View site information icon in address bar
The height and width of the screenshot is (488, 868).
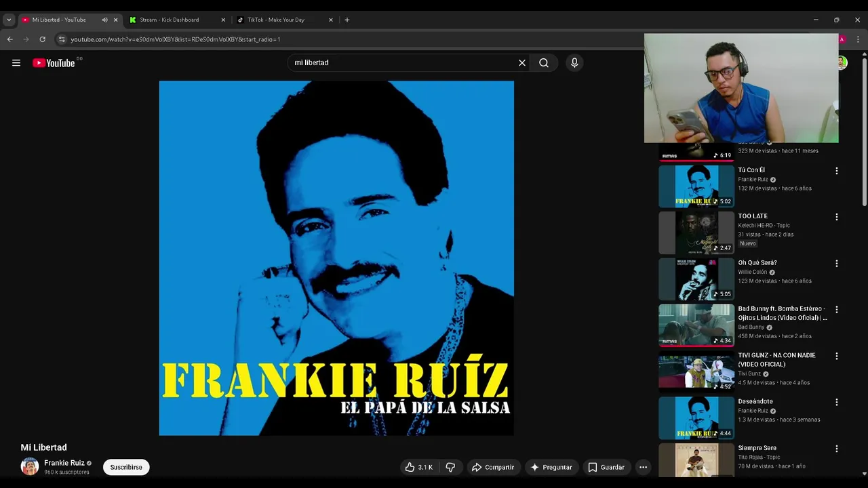click(62, 39)
